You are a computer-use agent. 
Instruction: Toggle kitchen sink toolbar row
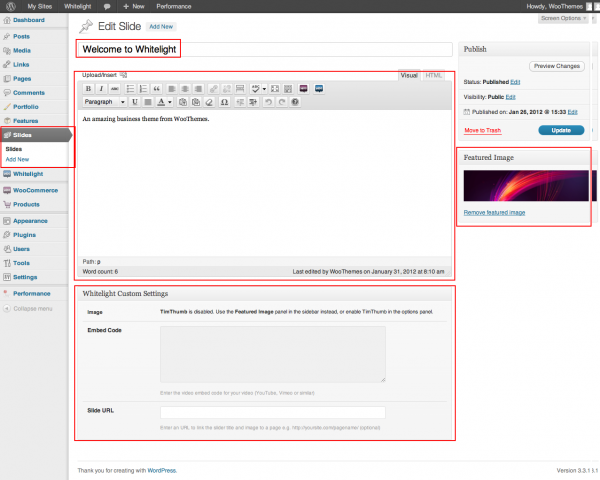[288, 89]
